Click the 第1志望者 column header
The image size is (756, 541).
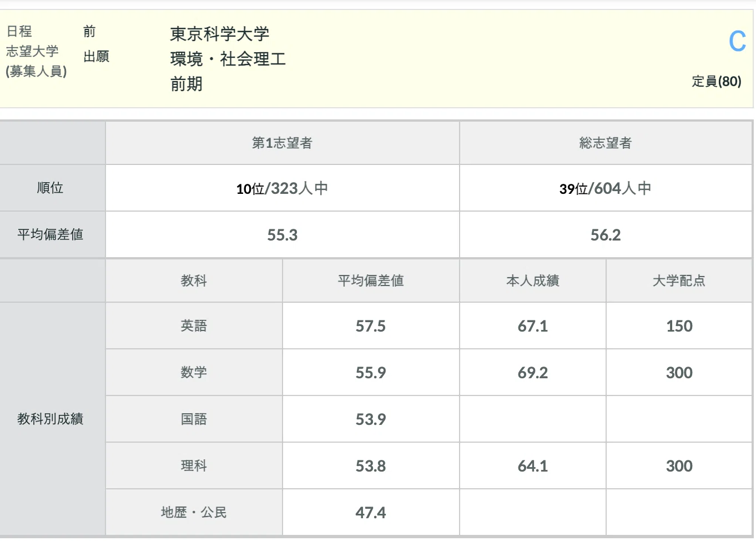(x=283, y=143)
